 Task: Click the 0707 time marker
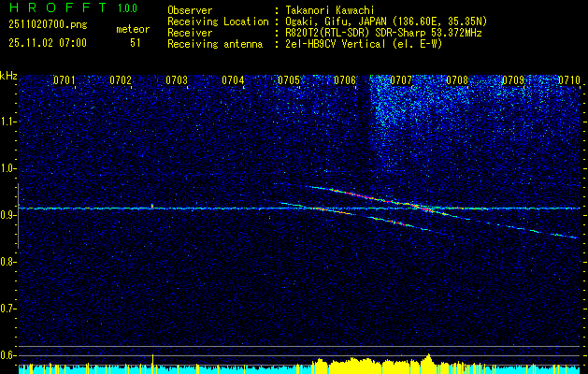[x=401, y=80]
